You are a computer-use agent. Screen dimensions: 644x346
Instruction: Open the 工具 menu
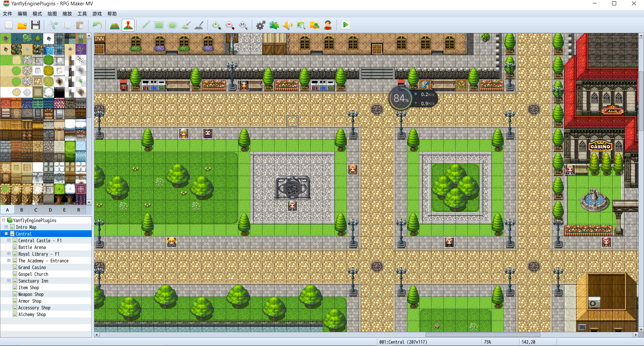pyautogui.click(x=82, y=14)
